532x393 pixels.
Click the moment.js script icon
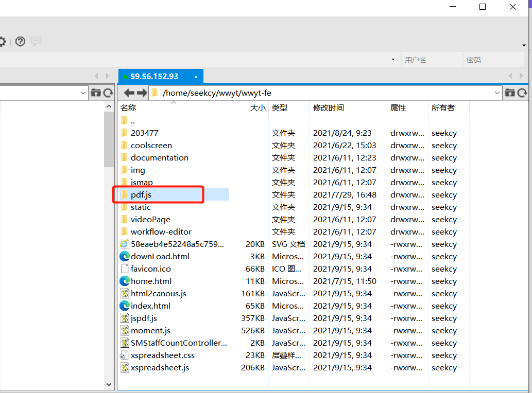tap(125, 331)
